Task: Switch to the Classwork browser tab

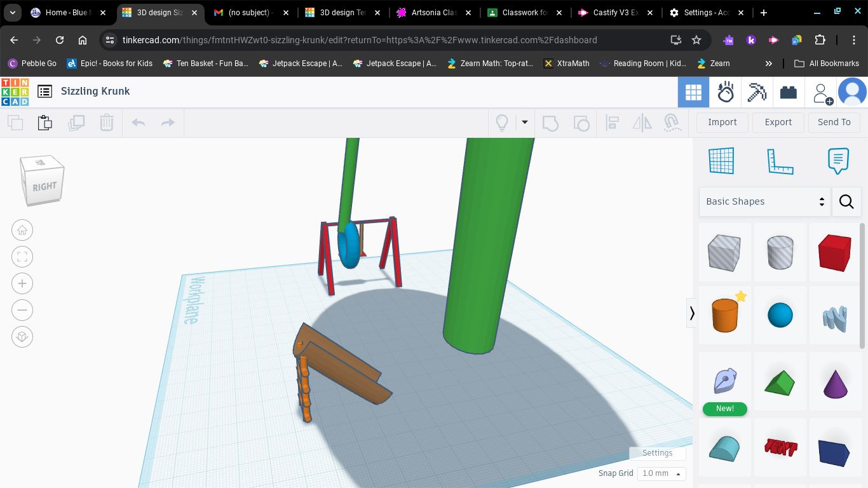Action: click(525, 13)
